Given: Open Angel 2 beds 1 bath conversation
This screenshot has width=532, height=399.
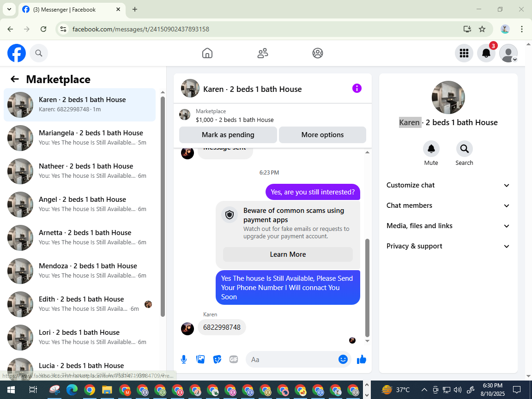Looking at the screenshot, I should click(x=80, y=205).
